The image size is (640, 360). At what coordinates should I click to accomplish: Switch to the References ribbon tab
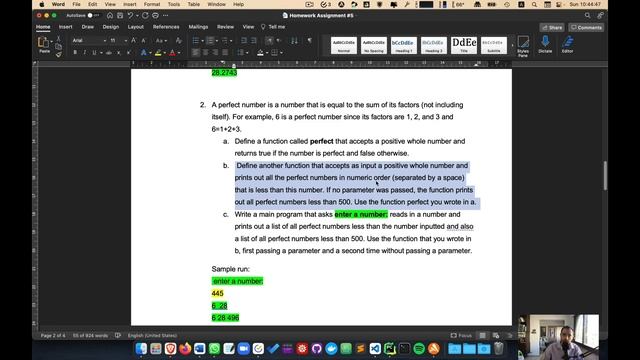pyautogui.click(x=166, y=27)
